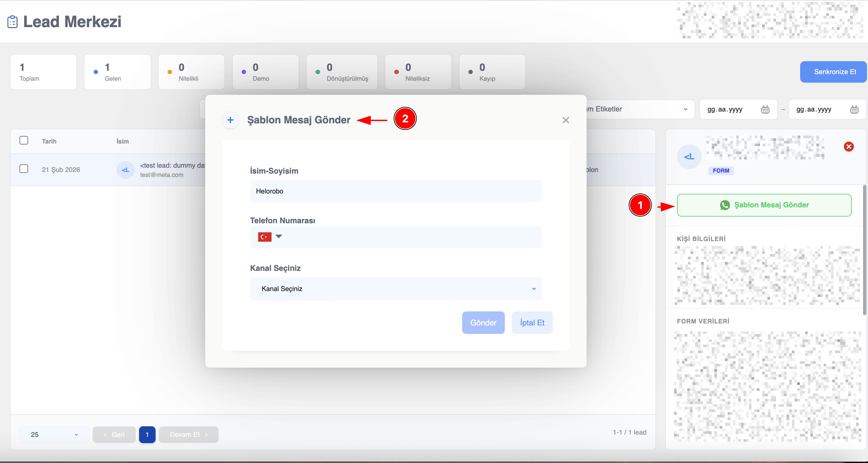
Task: Toggle the select-all checkbox in table header
Action: 24,141
